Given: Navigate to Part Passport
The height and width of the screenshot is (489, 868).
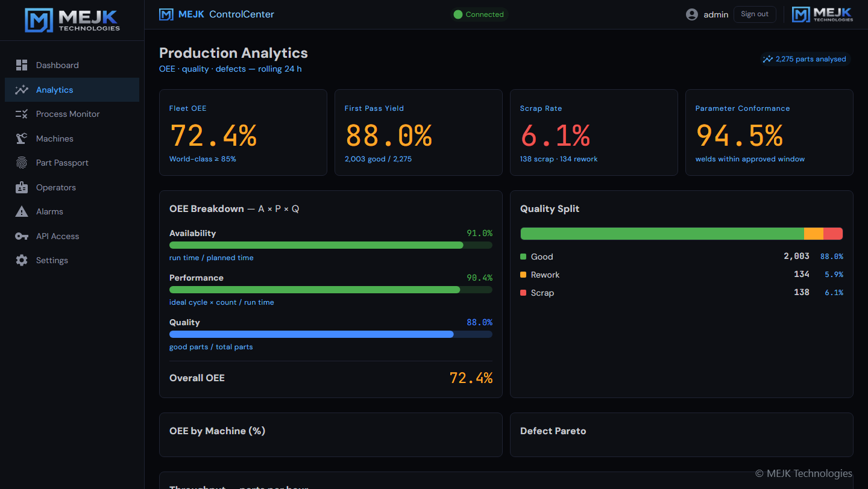Looking at the screenshot, I should click(x=72, y=163).
